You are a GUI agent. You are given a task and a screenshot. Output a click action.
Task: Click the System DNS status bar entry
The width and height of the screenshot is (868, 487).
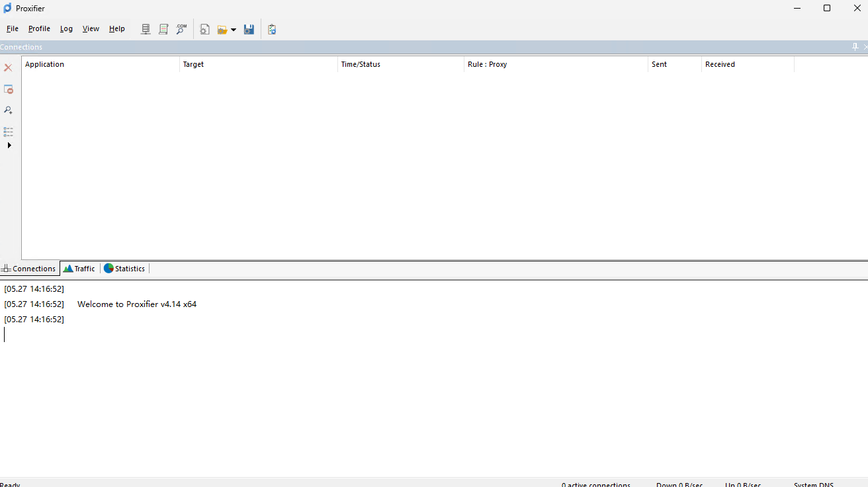click(814, 485)
